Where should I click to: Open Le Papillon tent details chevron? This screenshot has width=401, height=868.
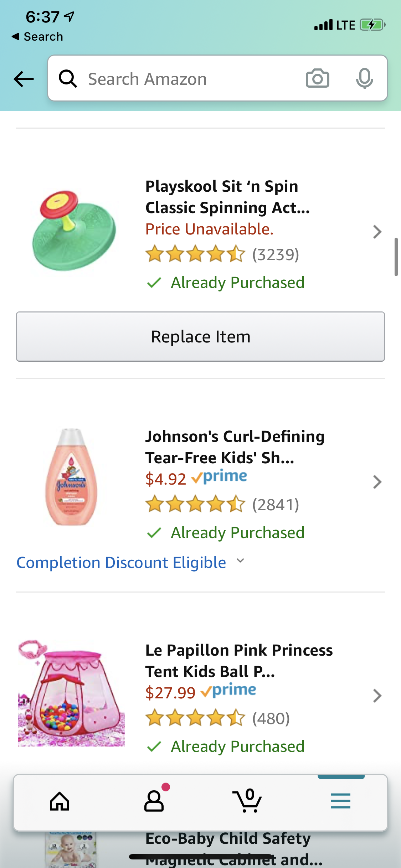click(377, 696)
